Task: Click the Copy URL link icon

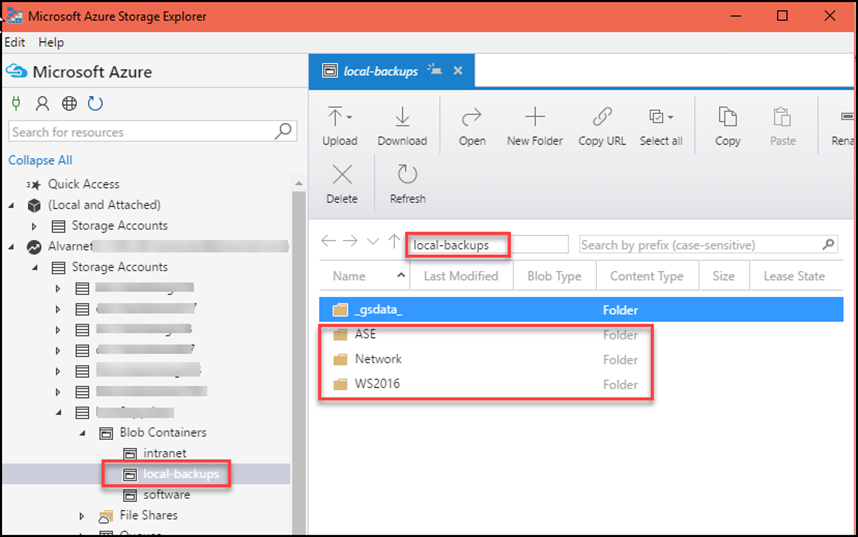Action: click(x=602, y=117)
